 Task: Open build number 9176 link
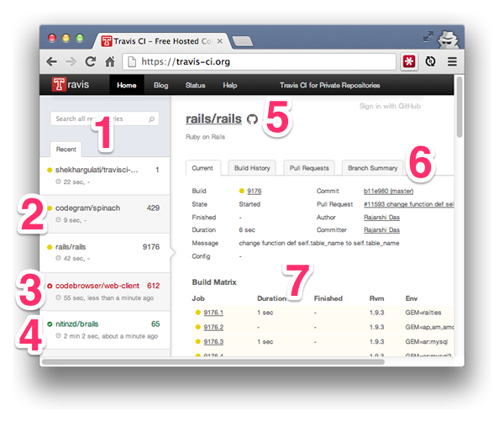(x=255, y=192)
